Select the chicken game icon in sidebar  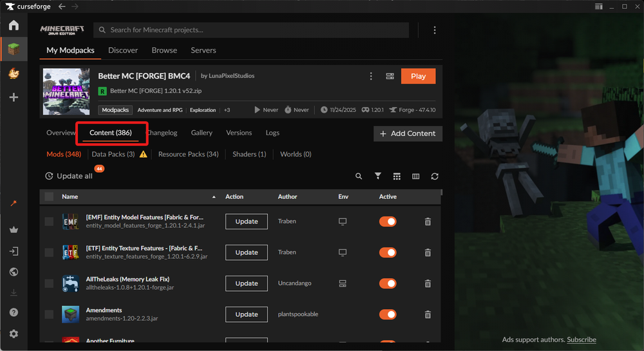(x=14, y=73)
